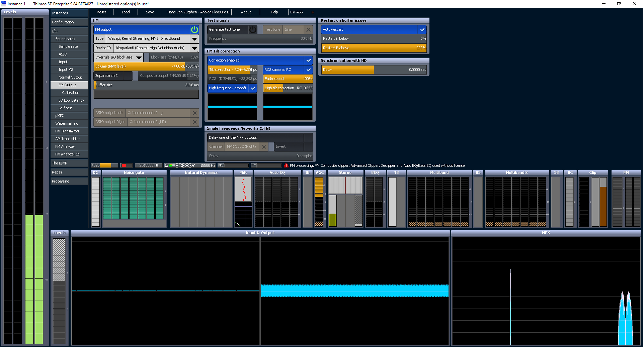Open the IB meter panel

[307, 199]
